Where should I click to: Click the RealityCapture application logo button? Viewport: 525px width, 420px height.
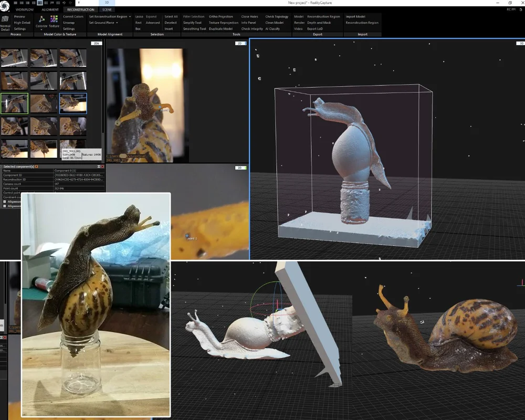(x=5, y=5)
